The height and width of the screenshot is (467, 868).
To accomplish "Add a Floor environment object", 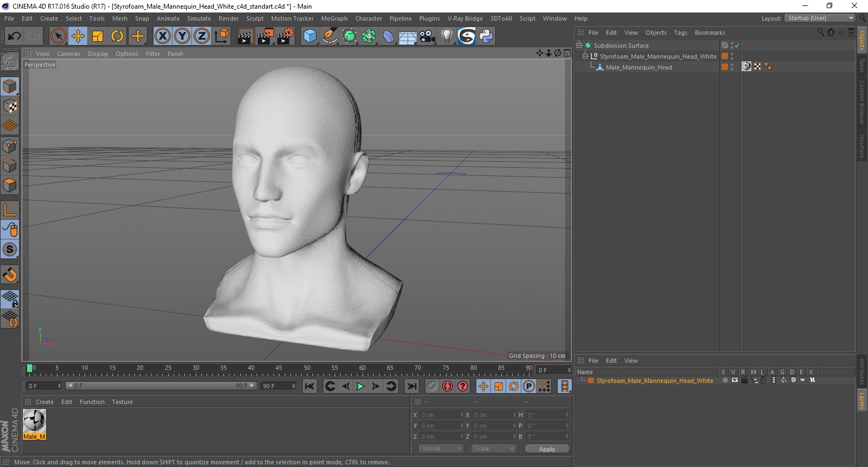I will 408,36.
